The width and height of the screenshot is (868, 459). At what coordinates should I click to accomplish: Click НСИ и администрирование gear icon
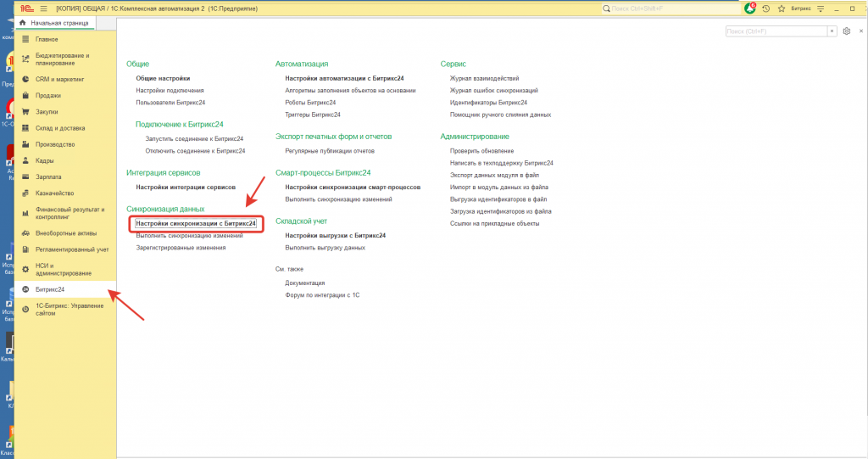(x=25, y=270)
